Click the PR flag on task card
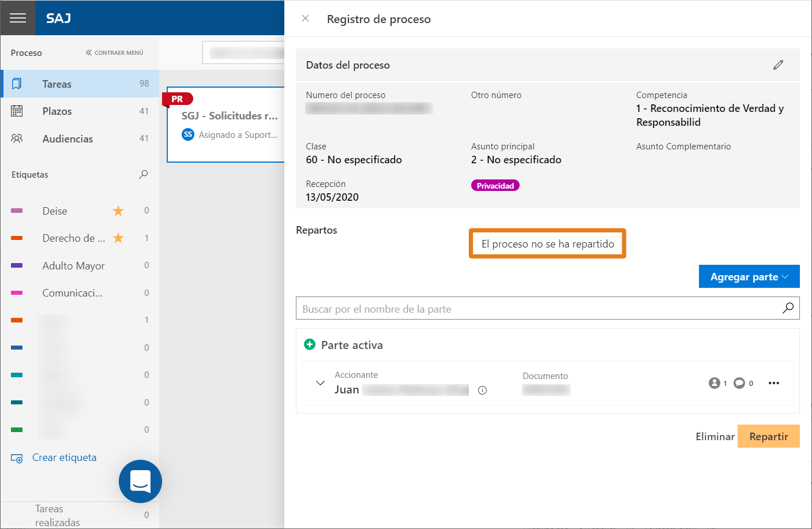 (178, 99)
